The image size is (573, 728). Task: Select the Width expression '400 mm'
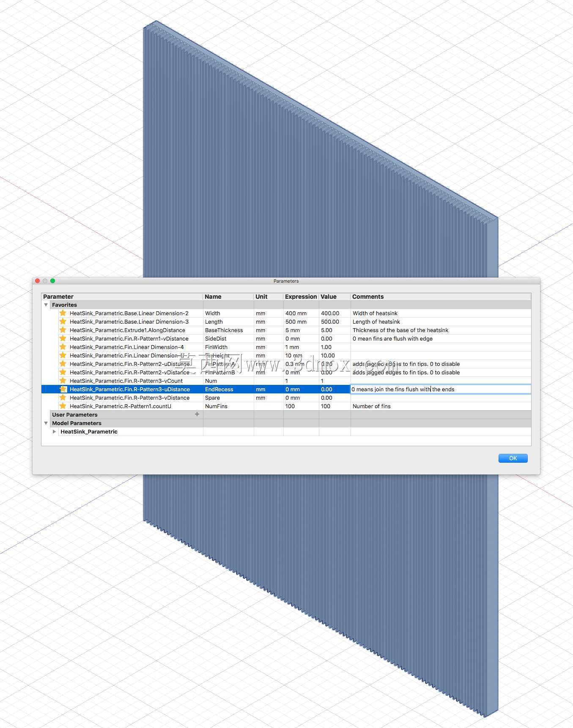click(x=296, y=313)
